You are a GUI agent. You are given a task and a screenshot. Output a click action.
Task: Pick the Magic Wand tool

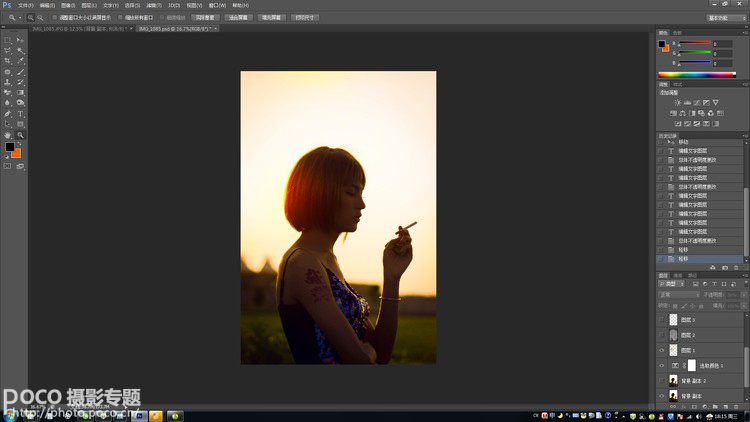click(20, 51)
